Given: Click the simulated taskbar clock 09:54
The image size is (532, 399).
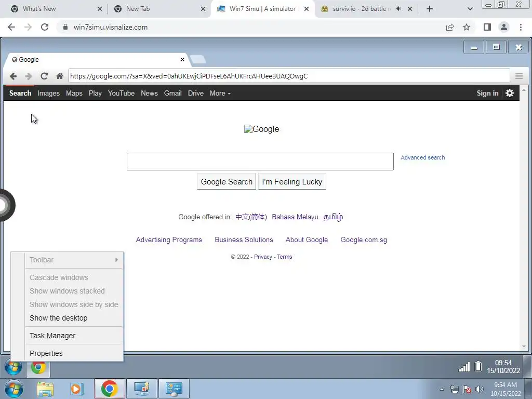Looking at the screenshot, I should tap(503, 366).
